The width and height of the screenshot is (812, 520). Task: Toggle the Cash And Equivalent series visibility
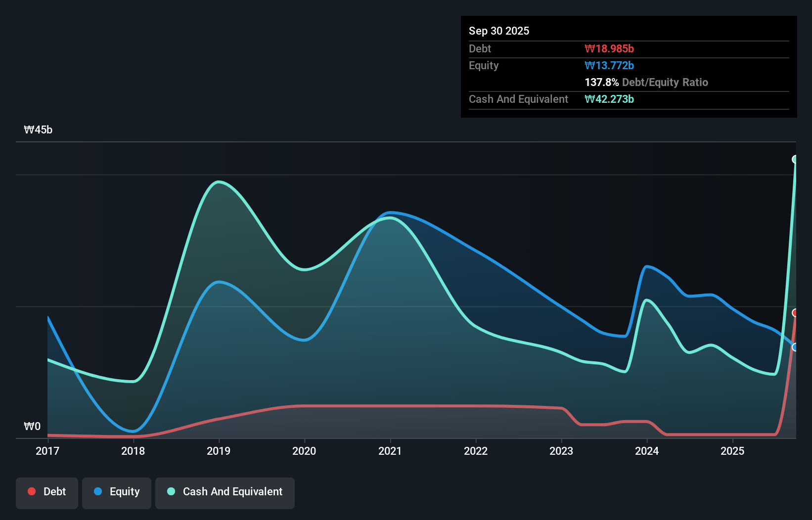click(x=225, y=492)
